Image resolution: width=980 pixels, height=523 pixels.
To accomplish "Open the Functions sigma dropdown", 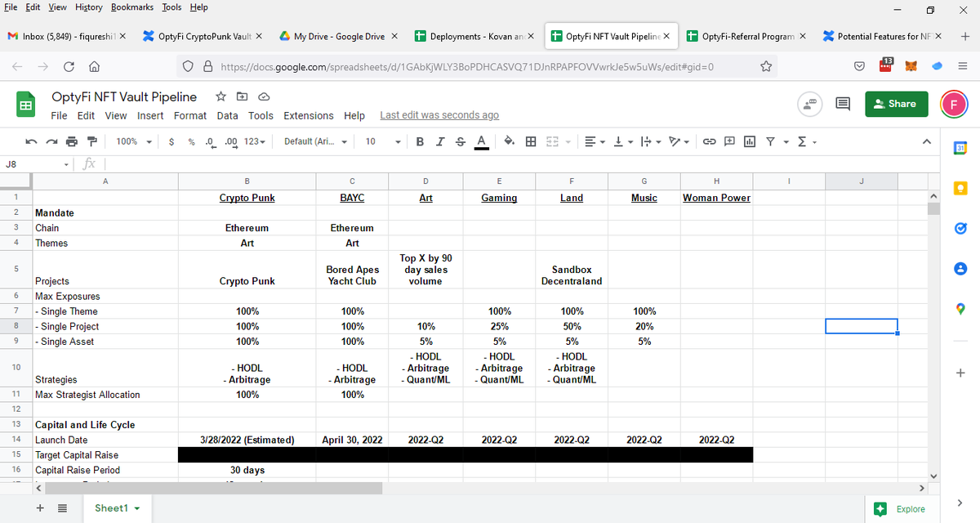I will [x=806, y=142].
